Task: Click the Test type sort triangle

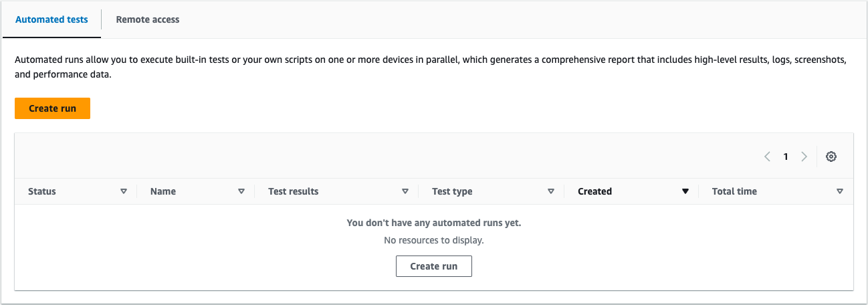Action: click(x=551, y=191)
